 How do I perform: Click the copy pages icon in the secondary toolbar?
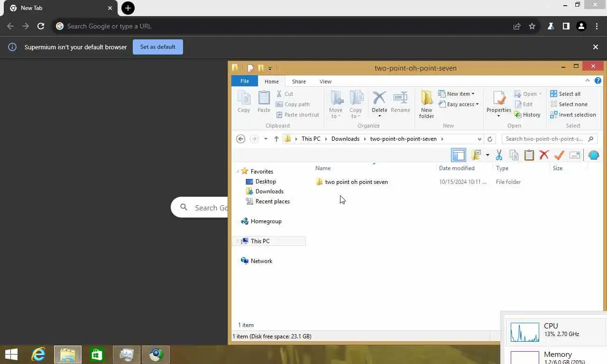tap(514, 155)
